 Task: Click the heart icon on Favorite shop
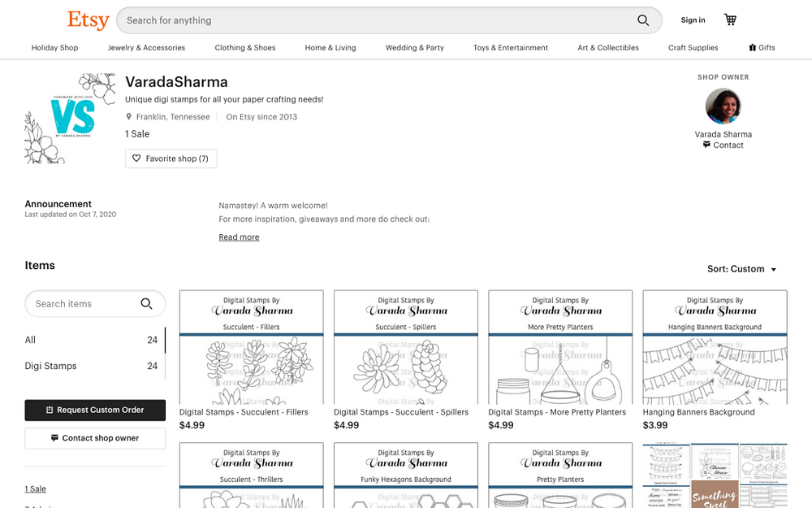(136, 158)
